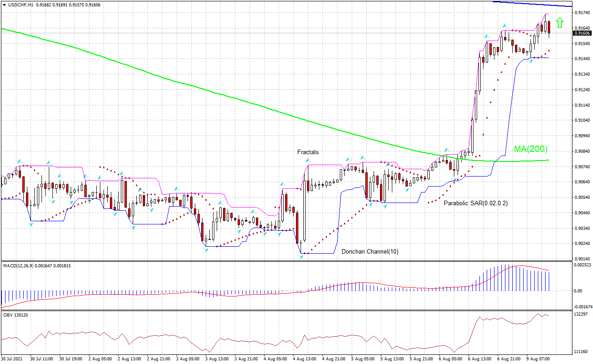Click the green MA(200) label
Image resolution: width=593 pixels, height=364 pixels.
point(531,149)
